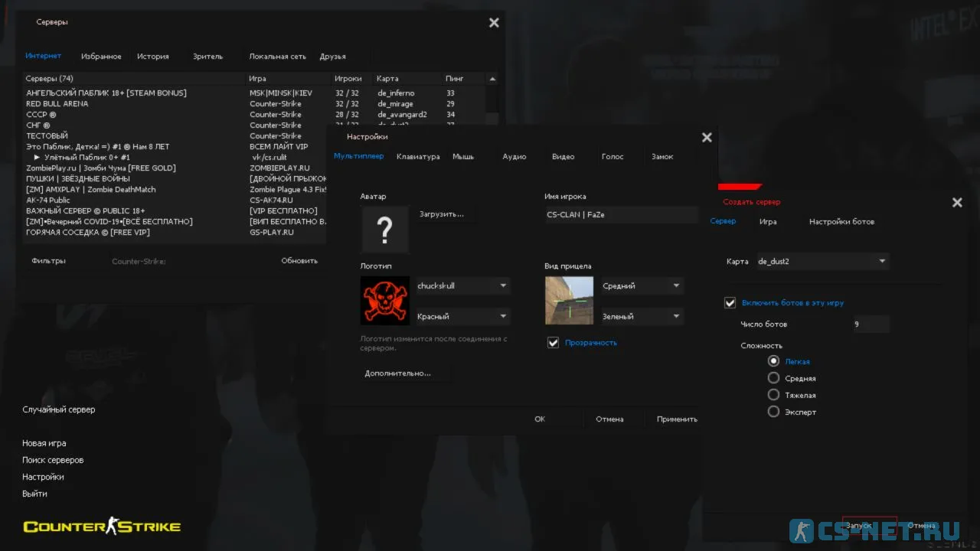This screenshot has width=980, height=551.
Task: Click the player name input field
Action: (620, 215)
